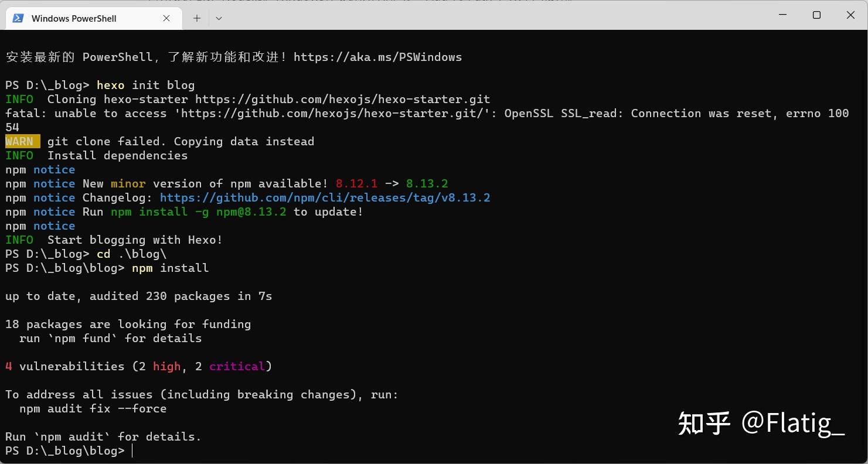Image resolution: width=868 pixels, height=464 pixels.
Task: Click the INFO label before 'Install dependencies'
Action: (x=19, y=155)
